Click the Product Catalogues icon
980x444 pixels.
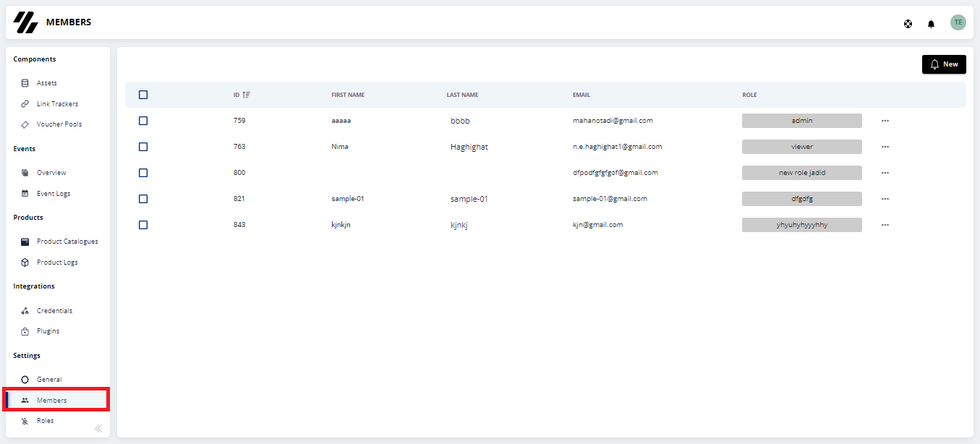pos(25,242)
